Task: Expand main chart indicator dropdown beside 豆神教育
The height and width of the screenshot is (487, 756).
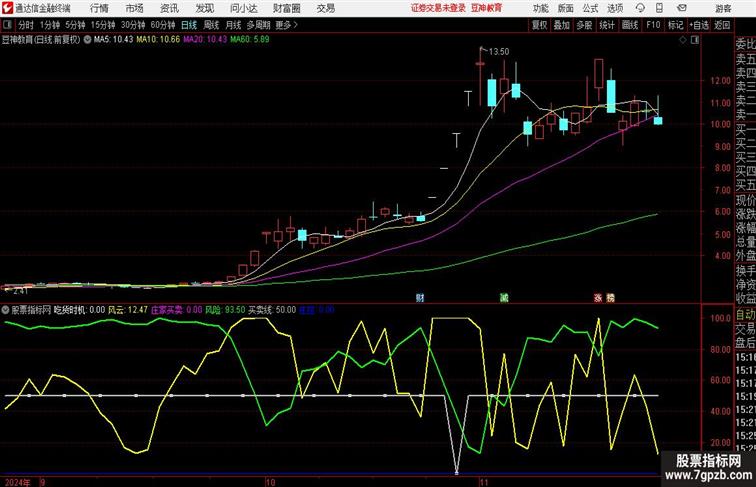Action: pos(87,40)
